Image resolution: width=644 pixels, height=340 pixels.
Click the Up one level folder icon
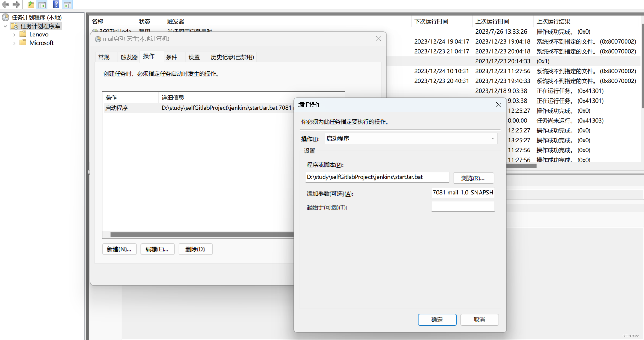31,4
